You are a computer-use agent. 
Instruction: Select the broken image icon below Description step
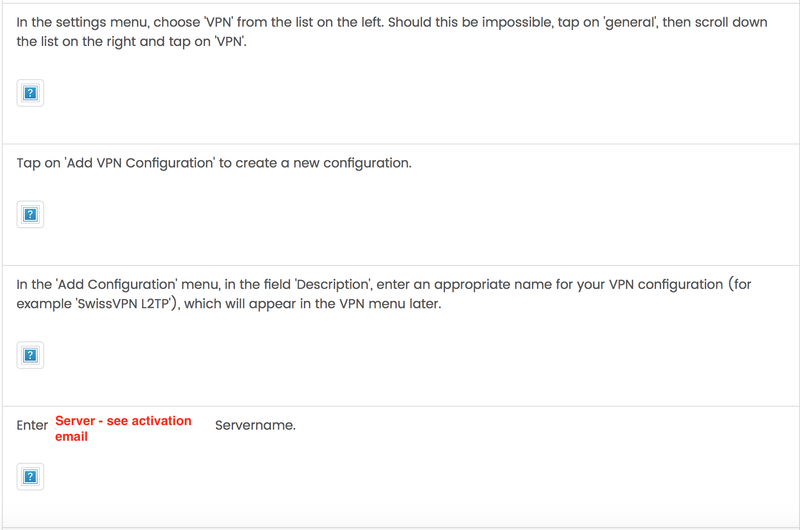tap(30, 355)
